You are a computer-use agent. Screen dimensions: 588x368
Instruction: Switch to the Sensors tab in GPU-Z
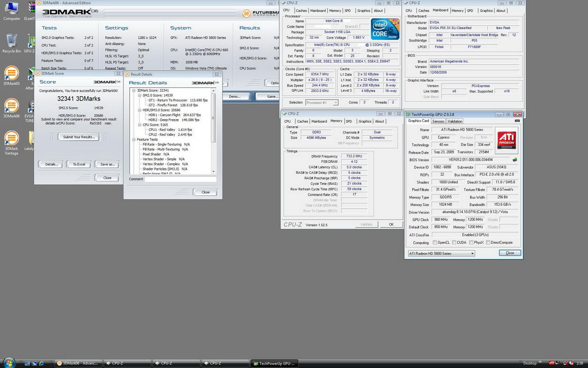coord(438,121)
